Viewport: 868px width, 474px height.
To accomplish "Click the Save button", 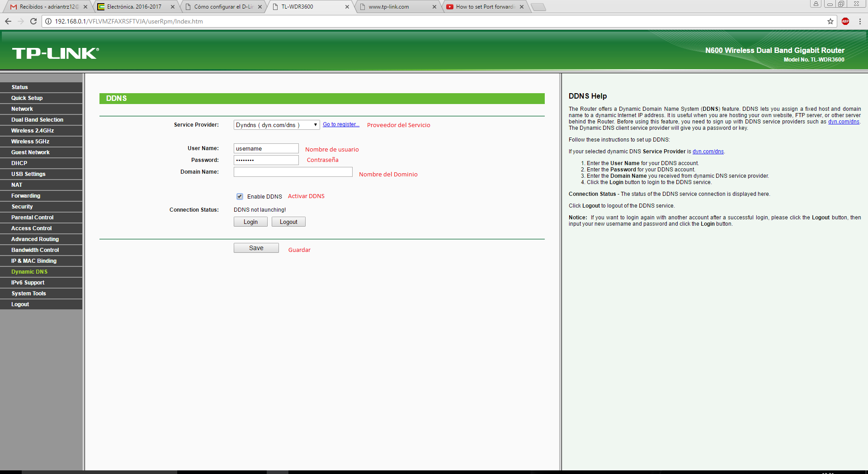I will [256, 248].
